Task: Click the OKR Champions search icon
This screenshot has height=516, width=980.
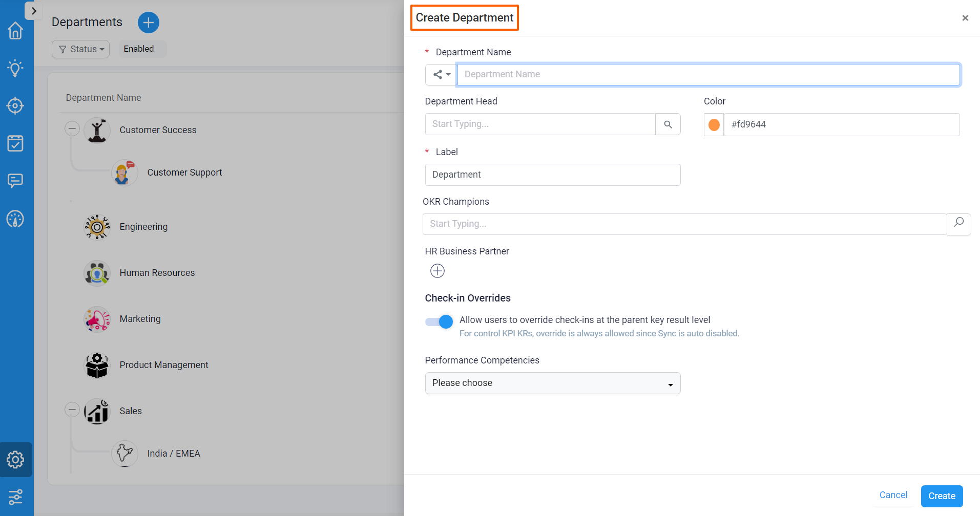Action: point(958,224)
